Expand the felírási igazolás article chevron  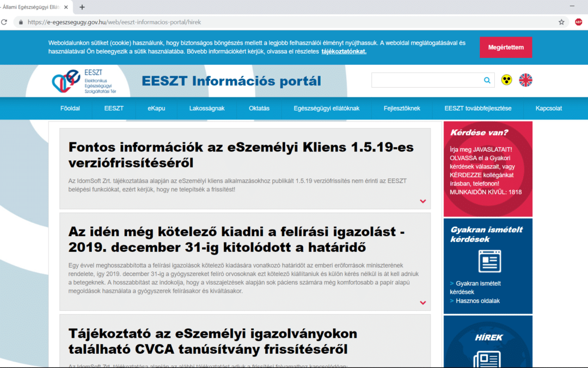pos(422,303)
